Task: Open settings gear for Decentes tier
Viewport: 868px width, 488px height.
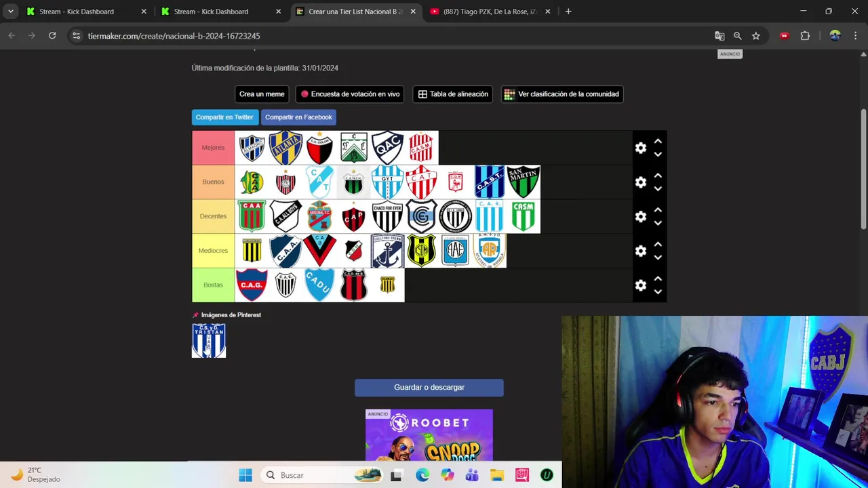Action: click(641, 216)
